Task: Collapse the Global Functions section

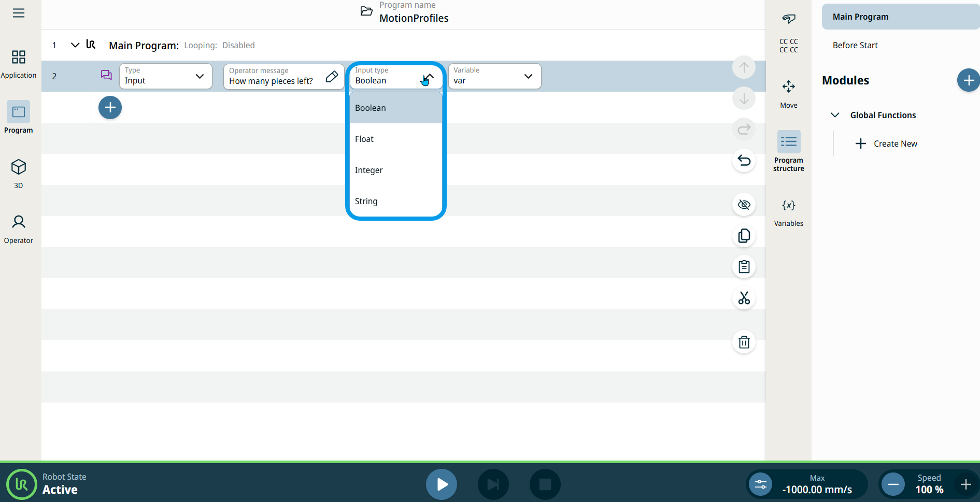Action: 835,115
